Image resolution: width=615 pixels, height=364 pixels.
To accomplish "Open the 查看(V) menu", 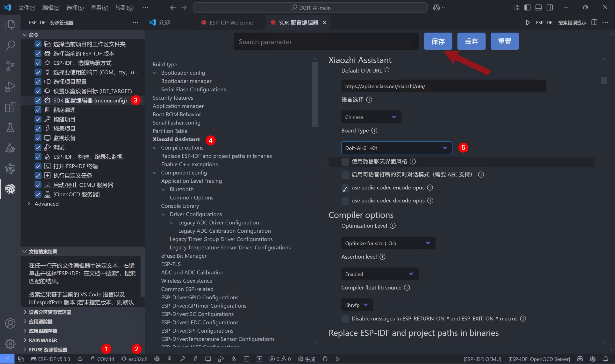I will 99,8.
